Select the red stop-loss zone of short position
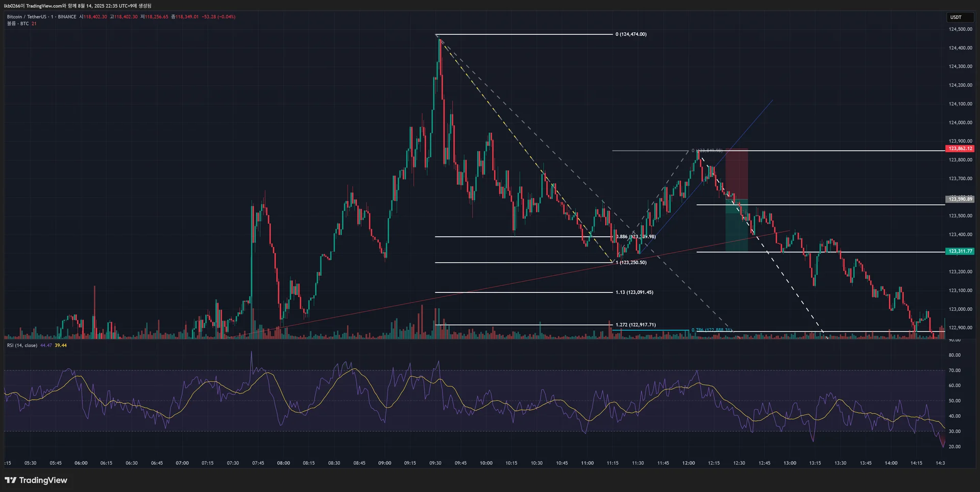This screenshot has width=980, height=492. point(737,174)
